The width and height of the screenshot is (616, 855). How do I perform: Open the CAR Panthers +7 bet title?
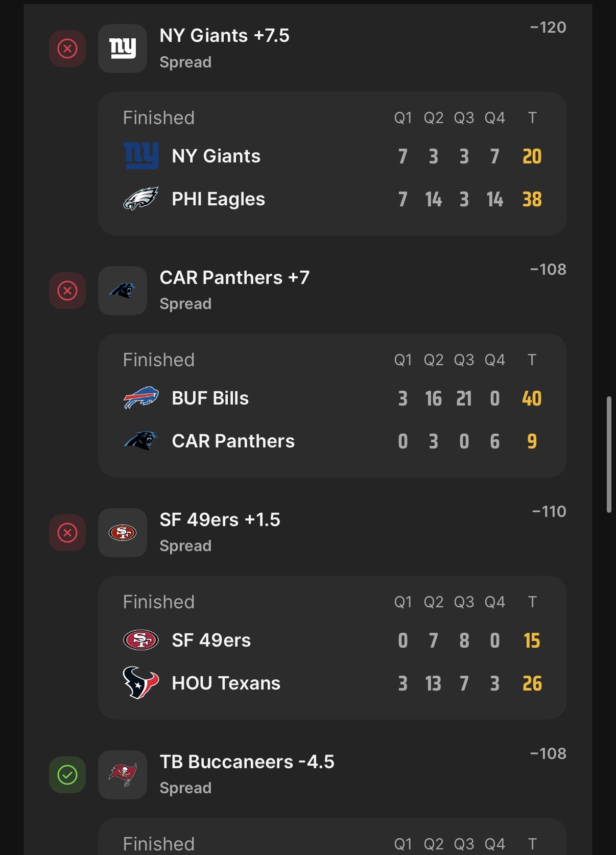(234, 278)
